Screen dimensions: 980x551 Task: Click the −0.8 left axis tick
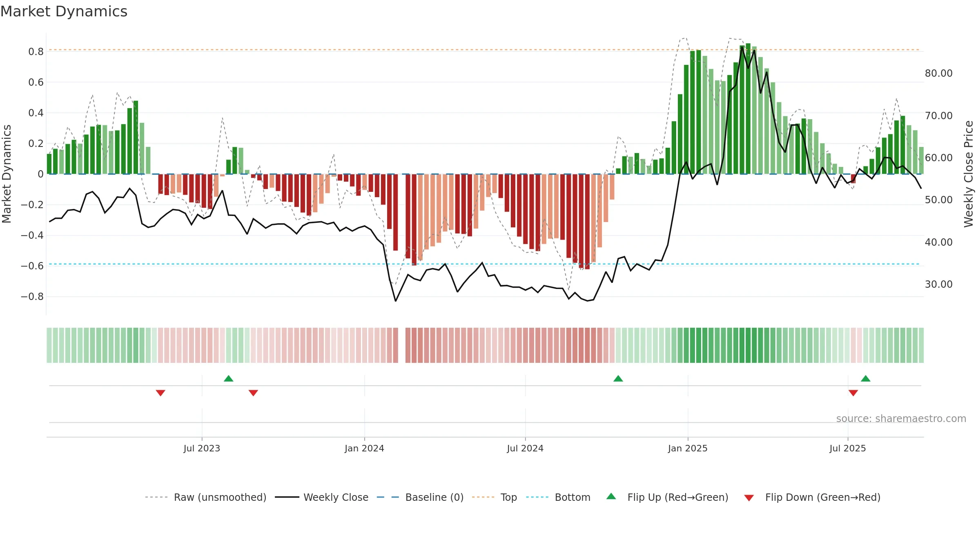coord(32,297)
